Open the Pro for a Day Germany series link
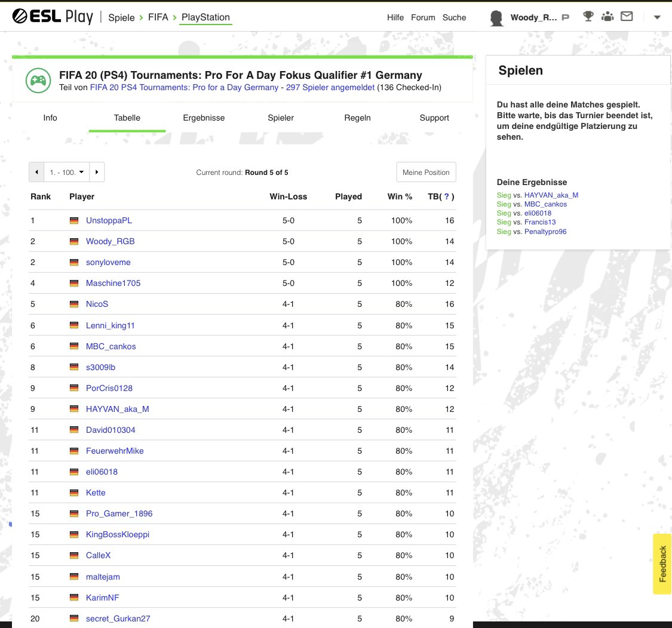 pos(185,87)
